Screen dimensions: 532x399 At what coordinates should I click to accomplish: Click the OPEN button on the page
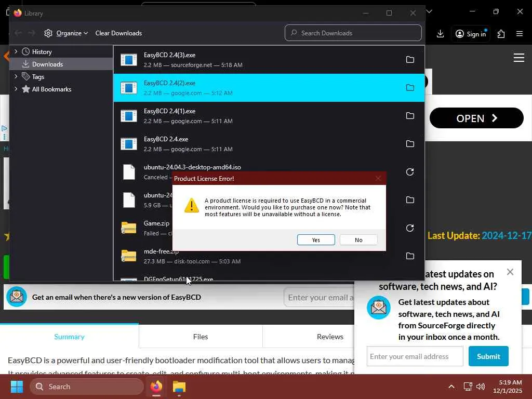tap(476, 118)
